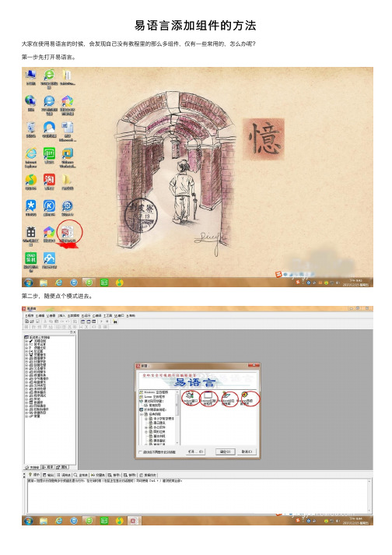Click the Save toolbar icon in 易语言

[37, 321]
